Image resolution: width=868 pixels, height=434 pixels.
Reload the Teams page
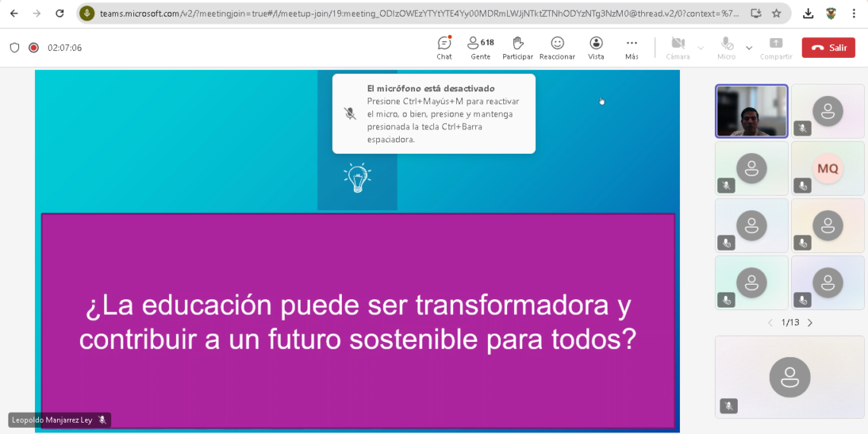pyautogui.click(x=60, y=14)
